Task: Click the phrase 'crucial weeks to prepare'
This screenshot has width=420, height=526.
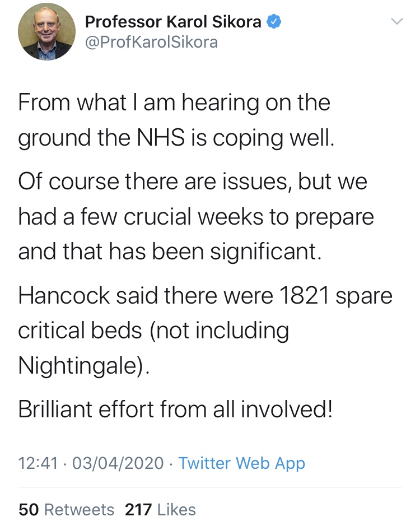Action: click(249, 217)
